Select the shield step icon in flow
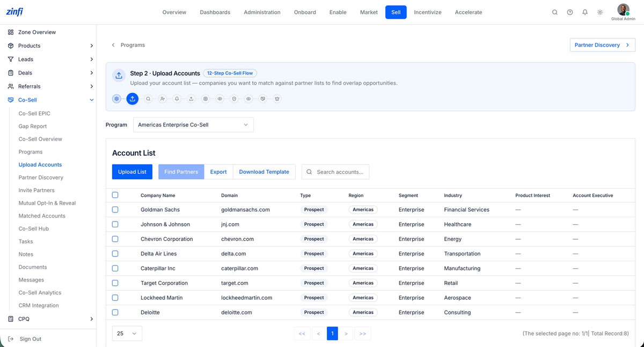Viewport: 644px width, 347px height. 234,99
